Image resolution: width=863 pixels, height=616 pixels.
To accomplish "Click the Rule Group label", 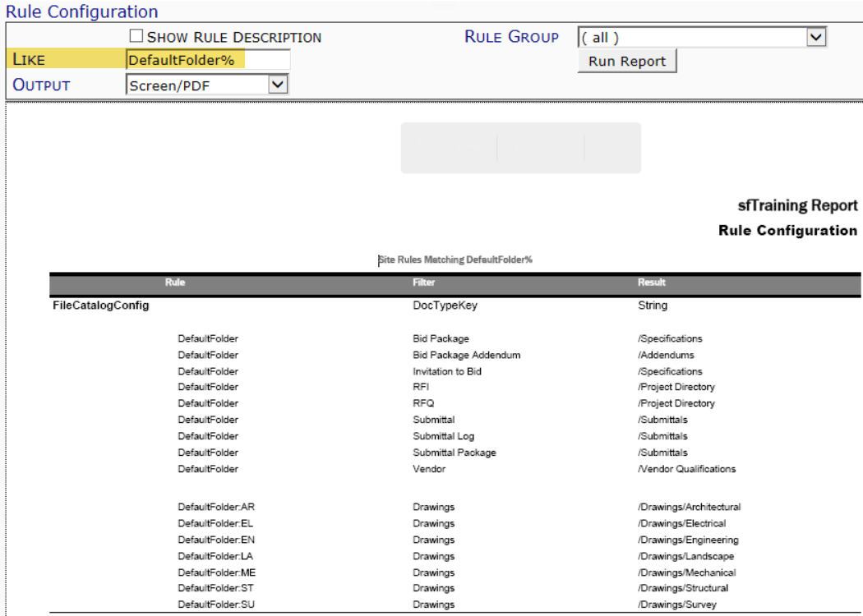I will tap(511, 37).
